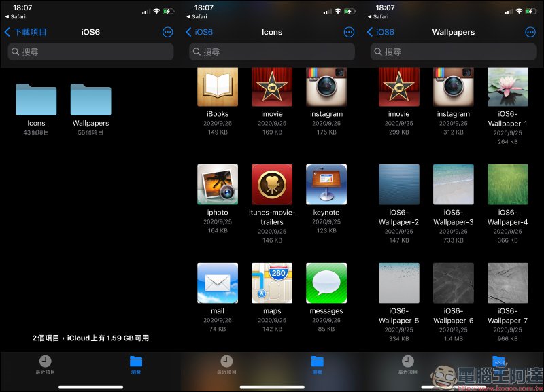
Task: Tap the search field on the iOS6 folder screen
Action: click(90, 52)
